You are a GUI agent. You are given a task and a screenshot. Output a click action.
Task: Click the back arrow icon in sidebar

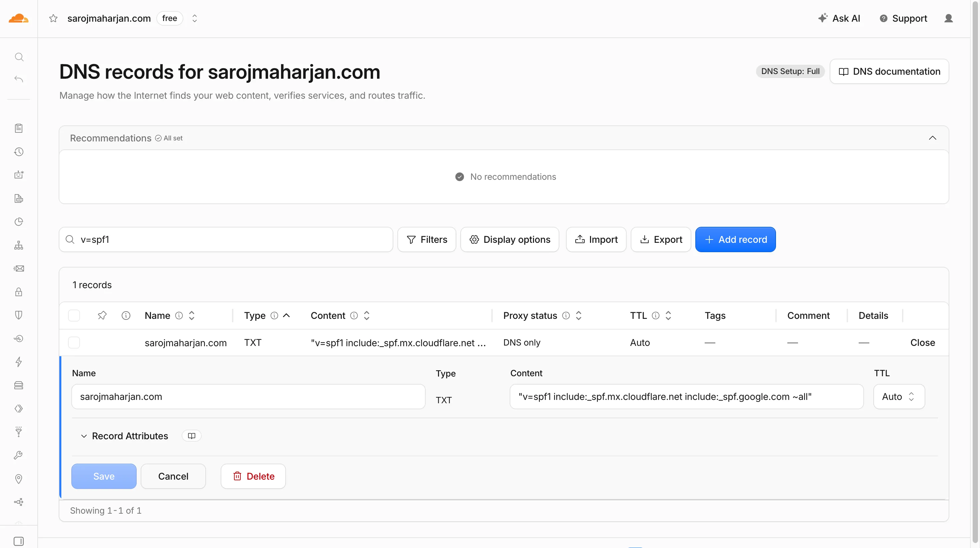[19, 79]
